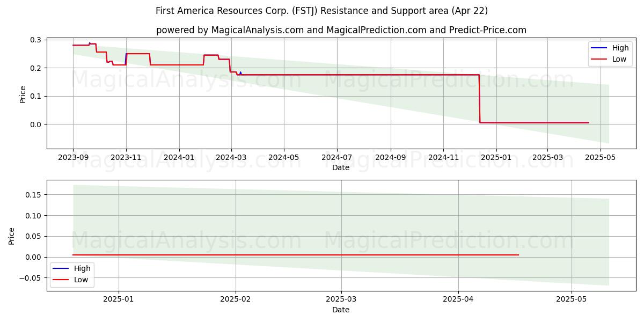Click the 0.10 price tick in lower chart
644x322 pixels.
(34, 216)
